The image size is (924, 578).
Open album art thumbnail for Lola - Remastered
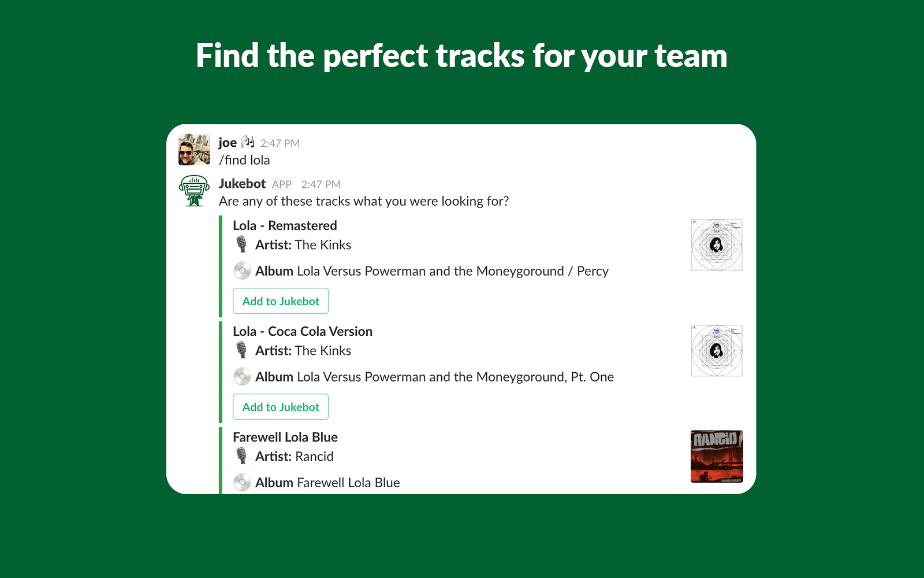click(x=717, y=245)
